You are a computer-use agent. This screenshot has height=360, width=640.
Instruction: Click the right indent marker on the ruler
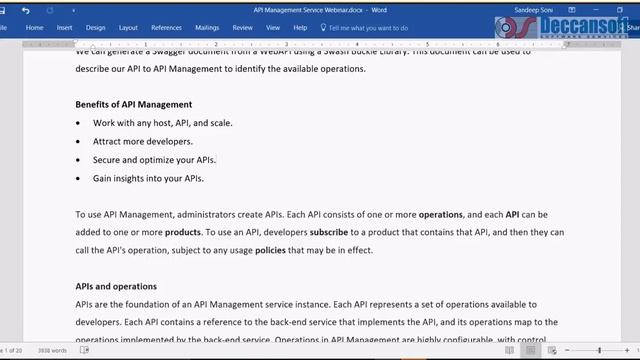(x=565, y=46)
